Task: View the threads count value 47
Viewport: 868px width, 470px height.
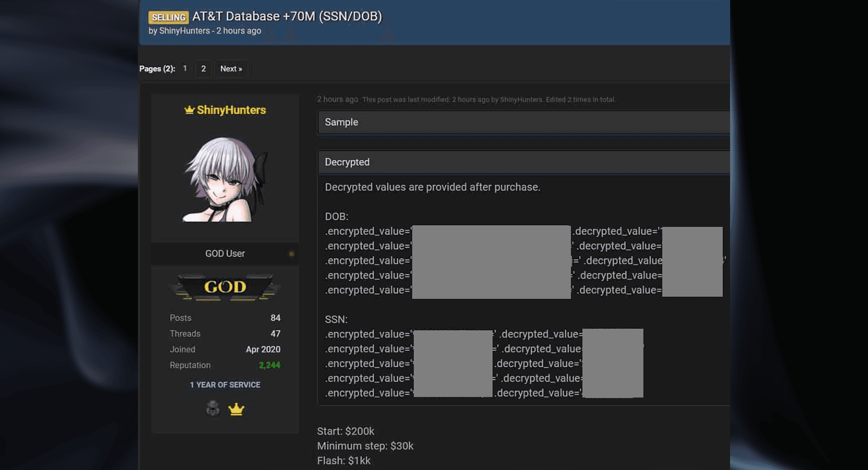Action: (x=275, y=334)
